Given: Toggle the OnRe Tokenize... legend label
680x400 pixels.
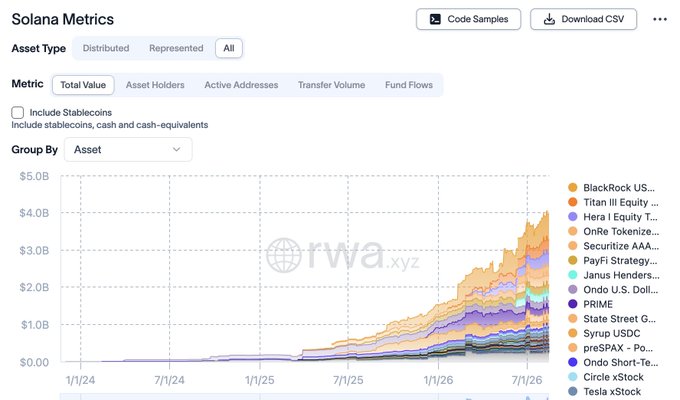Looking at the screenshot, I should coord(621,232).
